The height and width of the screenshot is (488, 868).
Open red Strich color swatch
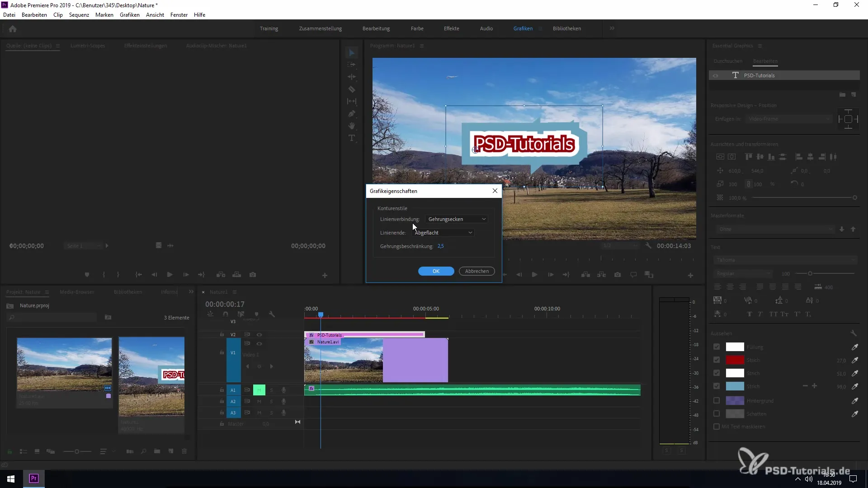pos(735,360)
